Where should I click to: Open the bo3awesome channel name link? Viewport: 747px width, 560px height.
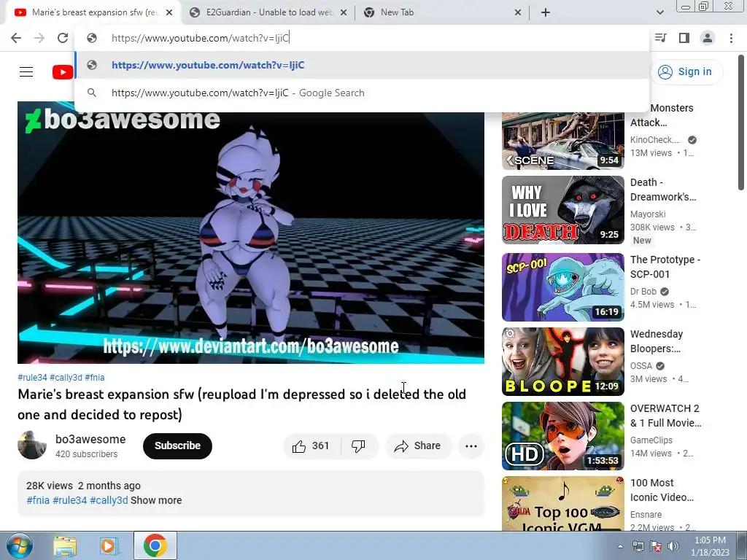point(90,440)
